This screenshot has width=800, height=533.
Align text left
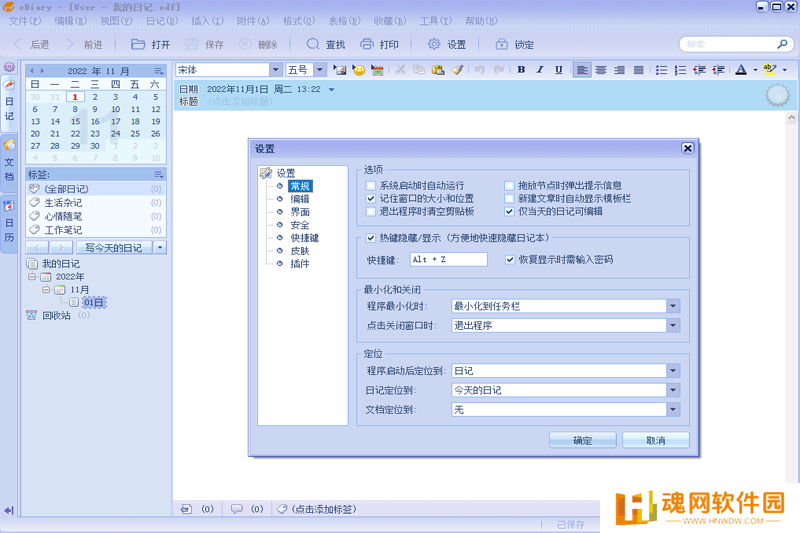[582, 70]
